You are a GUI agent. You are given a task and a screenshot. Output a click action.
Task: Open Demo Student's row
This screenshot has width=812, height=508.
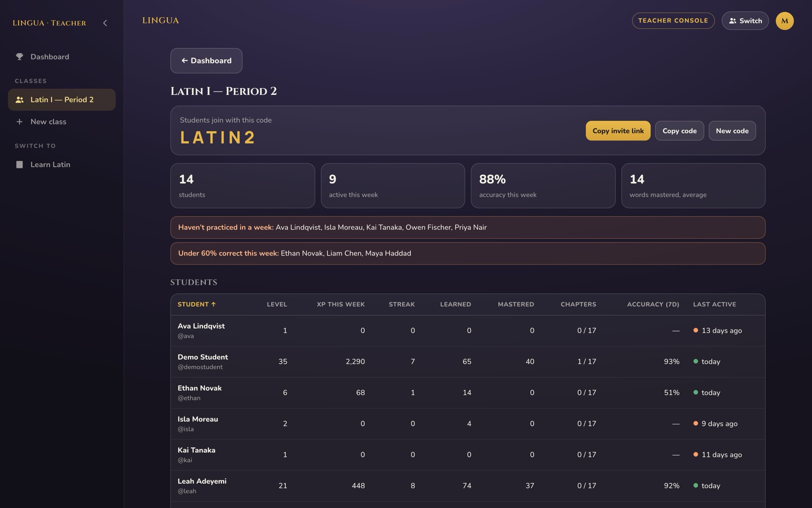pyautogui.click(x=468, y=362)
